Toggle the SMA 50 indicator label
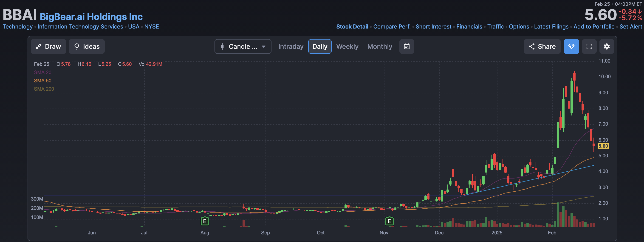 point(42,81)
